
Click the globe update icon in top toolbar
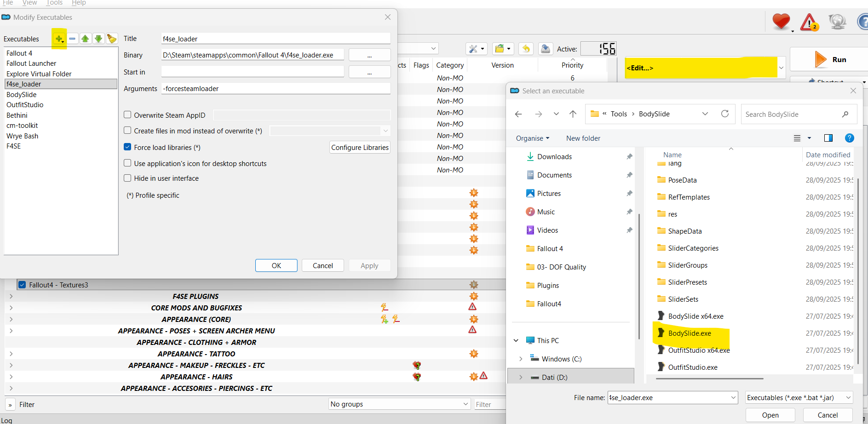[837, 22]
